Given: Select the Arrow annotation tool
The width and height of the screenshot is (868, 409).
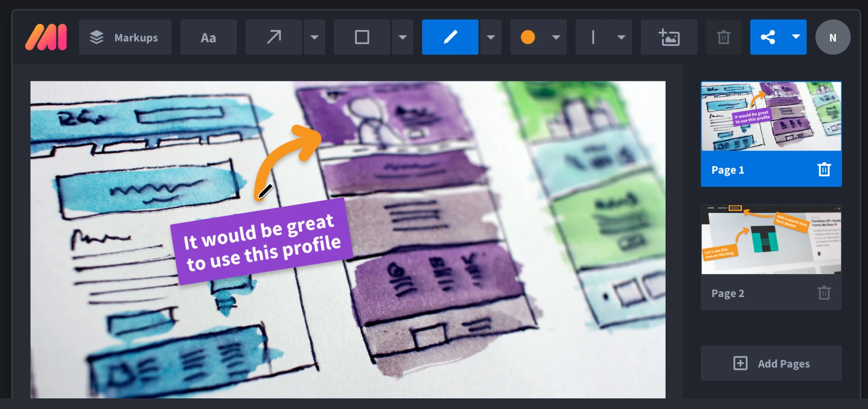Looking at the screenshot, I should pos(274,37).
